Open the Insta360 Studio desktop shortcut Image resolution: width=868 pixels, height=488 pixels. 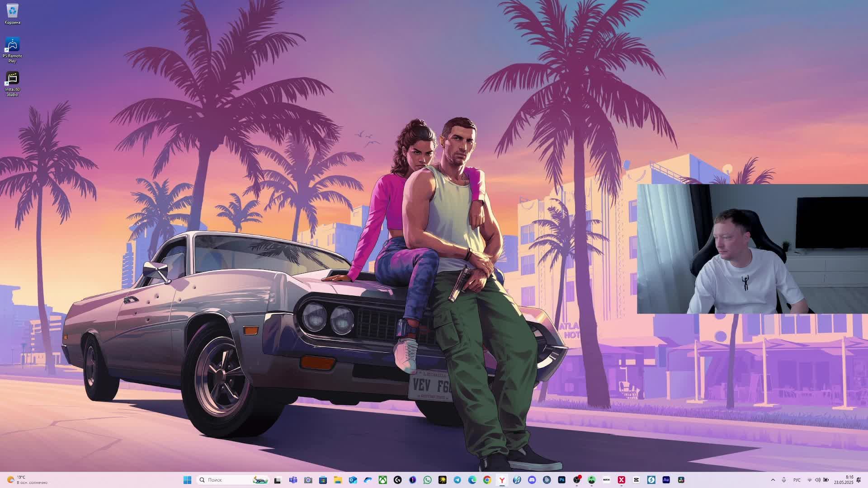pyautogui.click(x=12, y=79)
